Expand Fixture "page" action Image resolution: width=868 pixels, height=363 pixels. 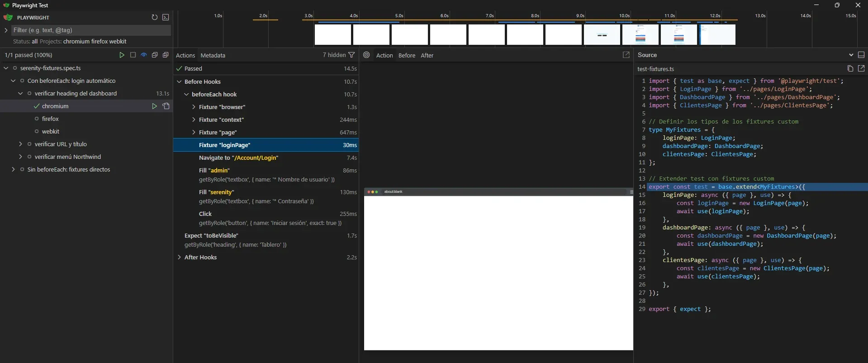[194, 132]
